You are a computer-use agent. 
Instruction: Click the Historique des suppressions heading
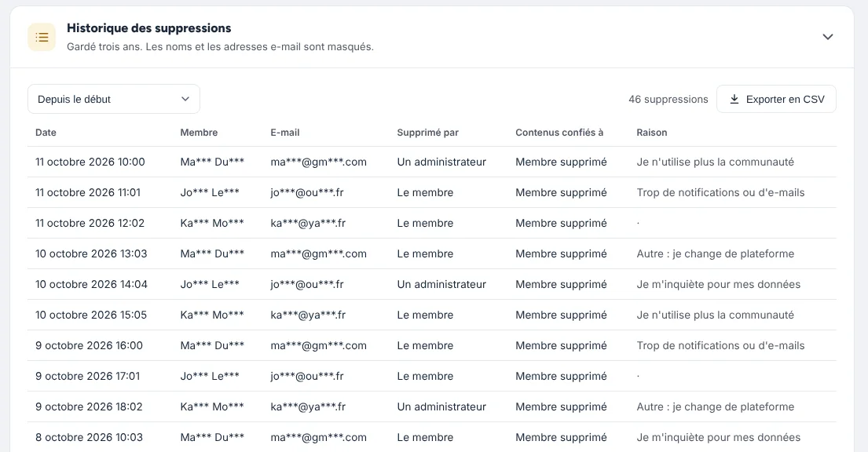pos(149,28)
